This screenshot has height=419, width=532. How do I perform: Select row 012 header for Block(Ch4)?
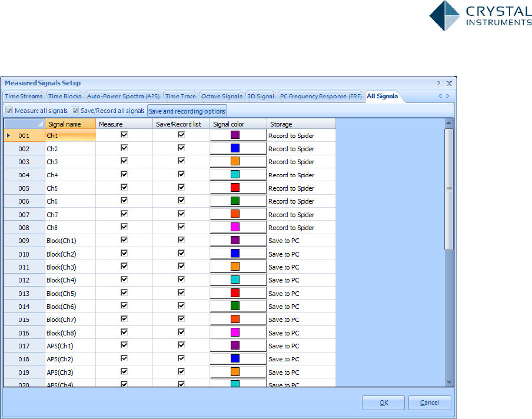(24, 280)
